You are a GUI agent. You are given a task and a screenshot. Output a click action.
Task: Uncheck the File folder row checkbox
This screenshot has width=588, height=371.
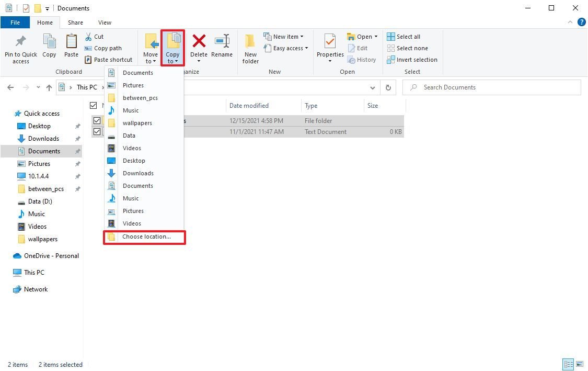[97, 120]
